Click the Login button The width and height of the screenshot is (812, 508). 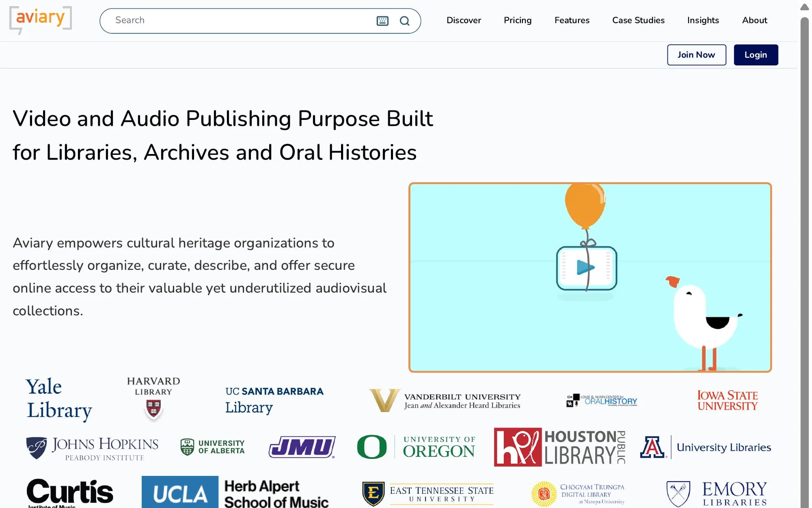click(x=756, y=55)
